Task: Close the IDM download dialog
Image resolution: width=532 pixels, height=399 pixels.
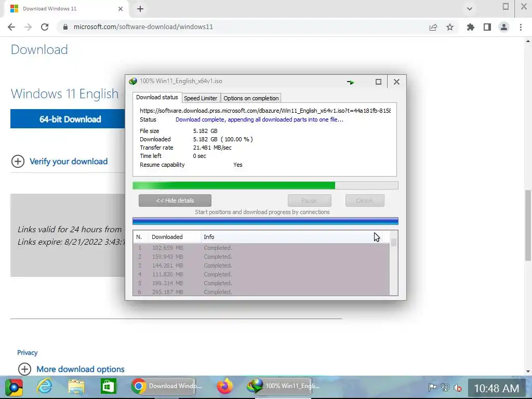Action: (x=396, y=82)
